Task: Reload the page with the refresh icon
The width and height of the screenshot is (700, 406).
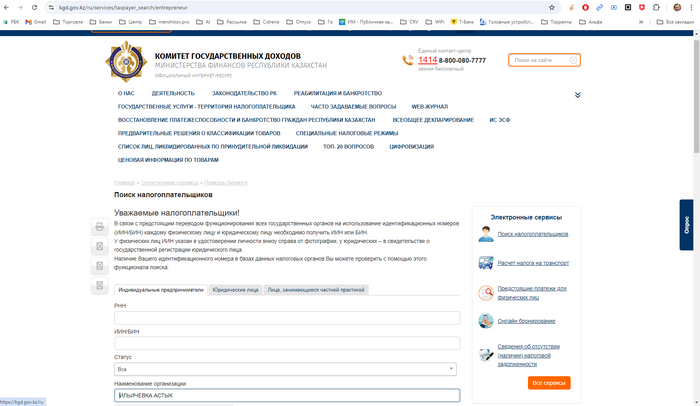Action: pos(34,8)
